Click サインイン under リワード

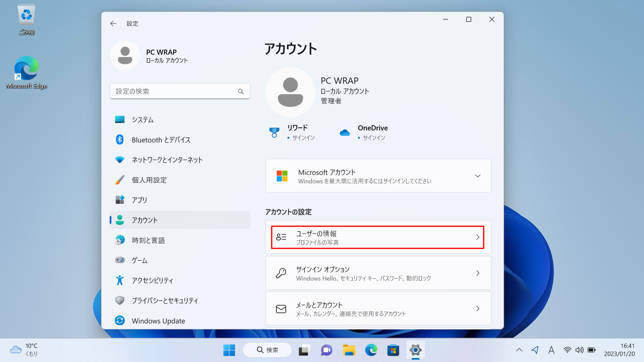[x=304, y=138]
